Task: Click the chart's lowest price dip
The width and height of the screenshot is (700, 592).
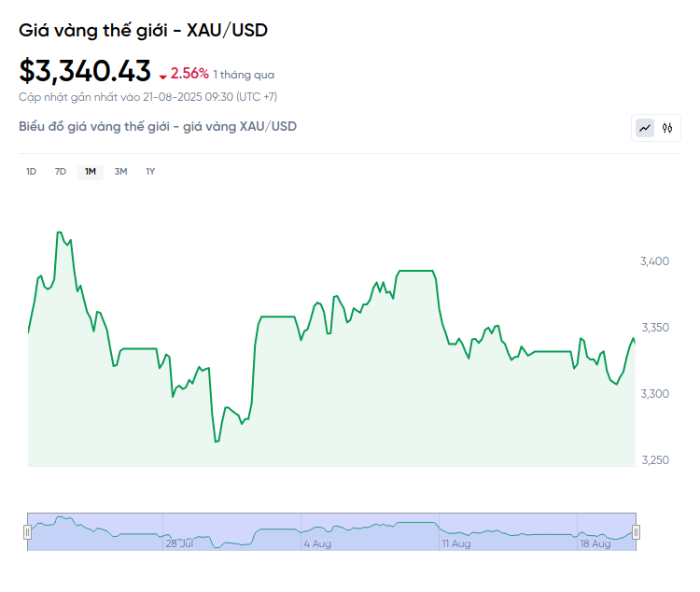Action: [x=217, y=442]
